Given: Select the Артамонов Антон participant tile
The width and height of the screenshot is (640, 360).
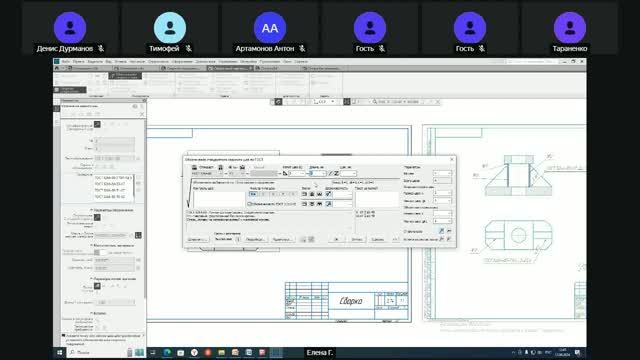Looking at the screenshot, I should point(270,29).
